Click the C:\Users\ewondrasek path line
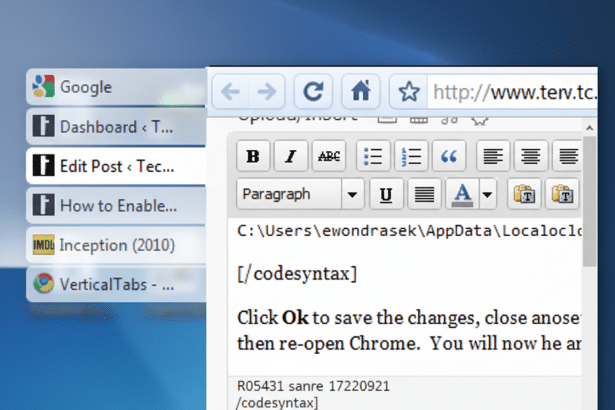Screen dimensions: 615x410 (409, 231)
